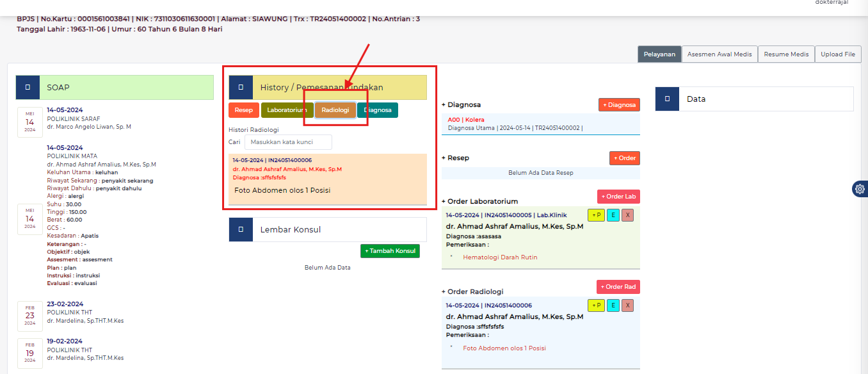The height and width of the screenshot is (374, 868).
Task: Type in the Cari keyword search field
Action: pos(288,142)
